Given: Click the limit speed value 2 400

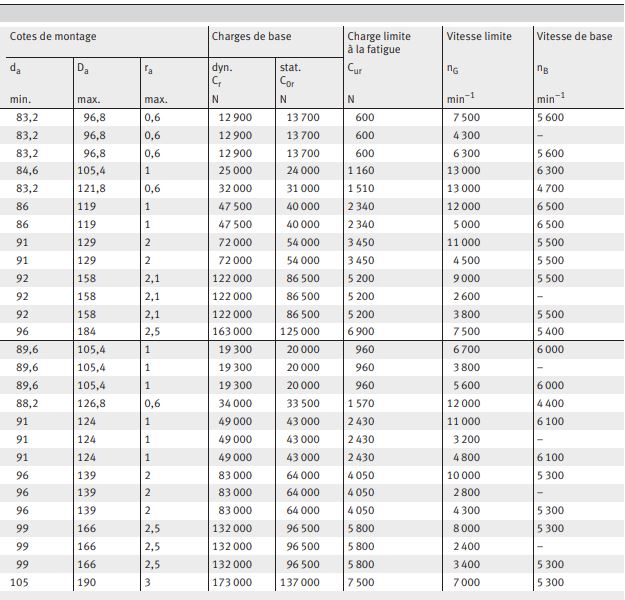Looking at the screenshot, I should click(466, 547).
